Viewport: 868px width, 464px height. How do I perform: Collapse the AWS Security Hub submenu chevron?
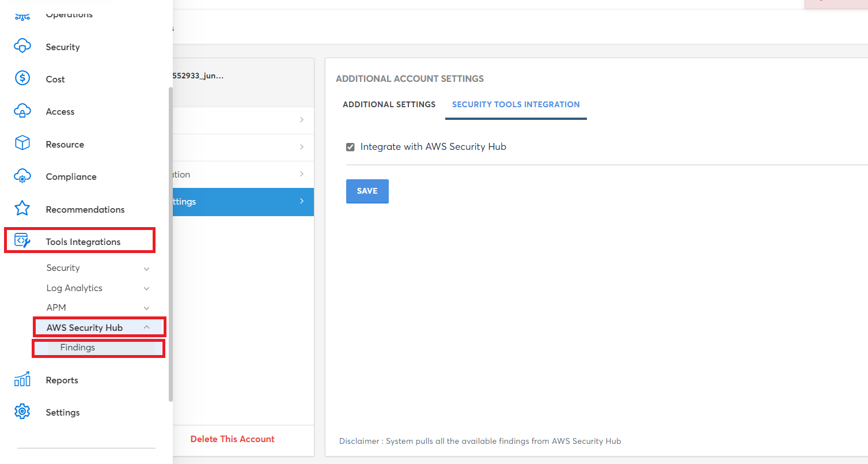coord(146,327)
